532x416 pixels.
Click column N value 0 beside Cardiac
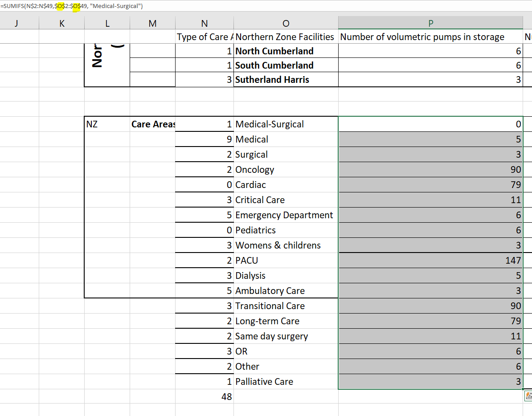coord(204,185)
